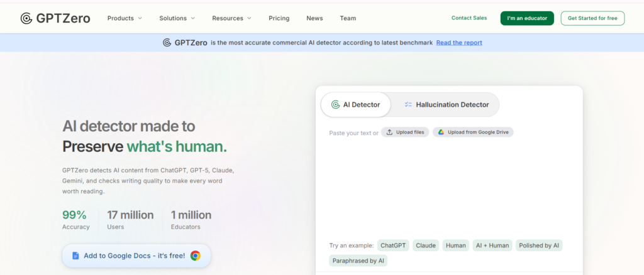Click Add to Google Docs button
644x275 pixels.
(x=136, y=256)
